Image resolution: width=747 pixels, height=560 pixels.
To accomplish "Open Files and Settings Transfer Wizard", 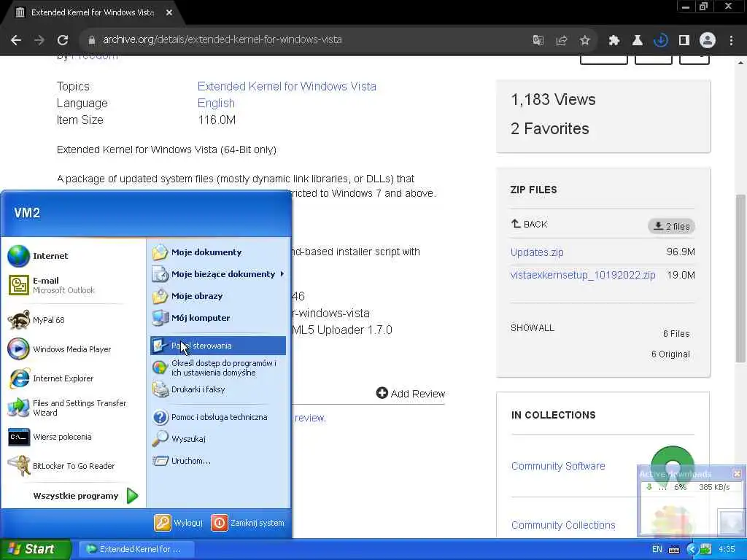I will click(73, 408).
